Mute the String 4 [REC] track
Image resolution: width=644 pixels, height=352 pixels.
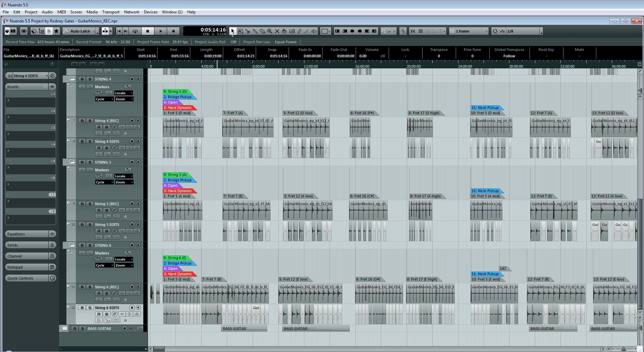(x=82, y=121)
